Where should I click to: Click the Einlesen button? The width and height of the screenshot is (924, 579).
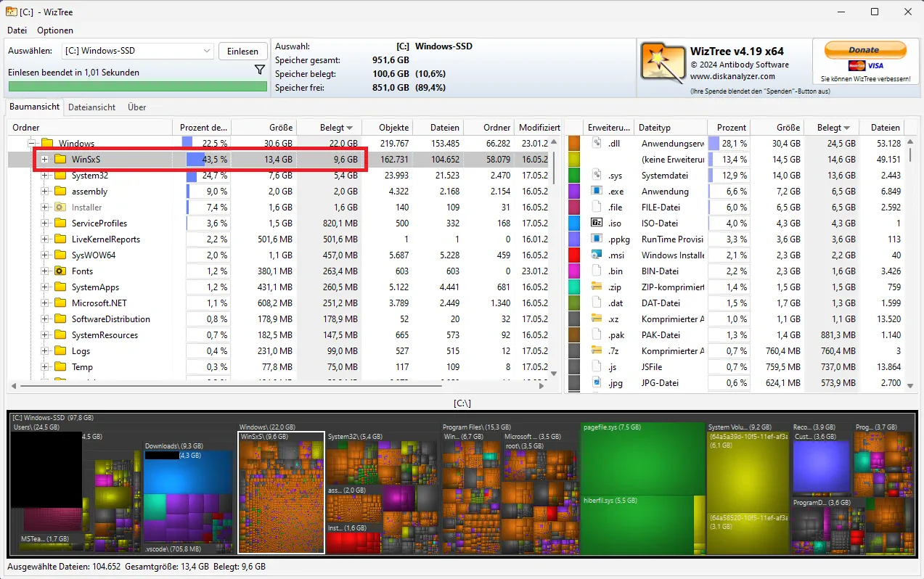[242, 51]
